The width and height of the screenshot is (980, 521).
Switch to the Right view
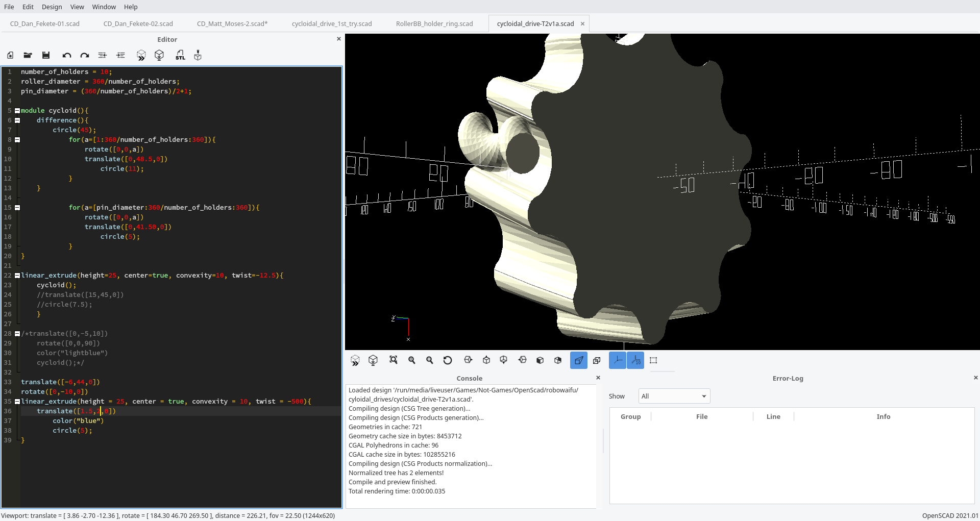coord(468,360)
